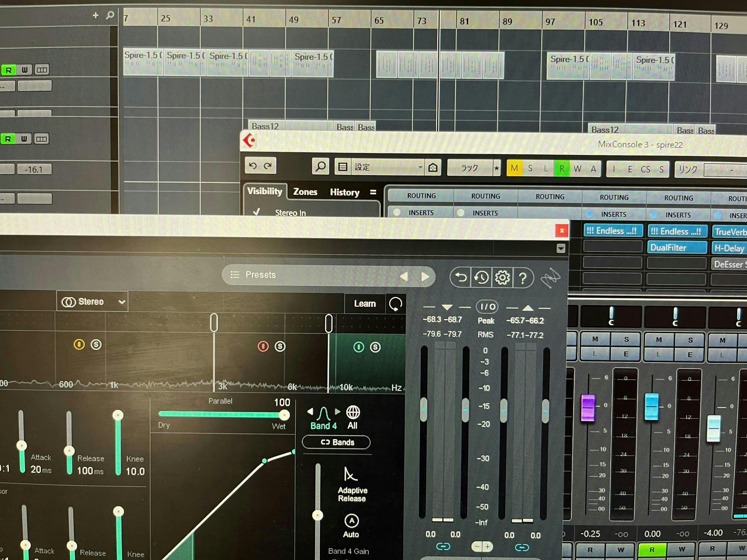Toggle the green R read automation button
Image resolution: width=747 pixels, height=560 pixels.
pos(562,169)
